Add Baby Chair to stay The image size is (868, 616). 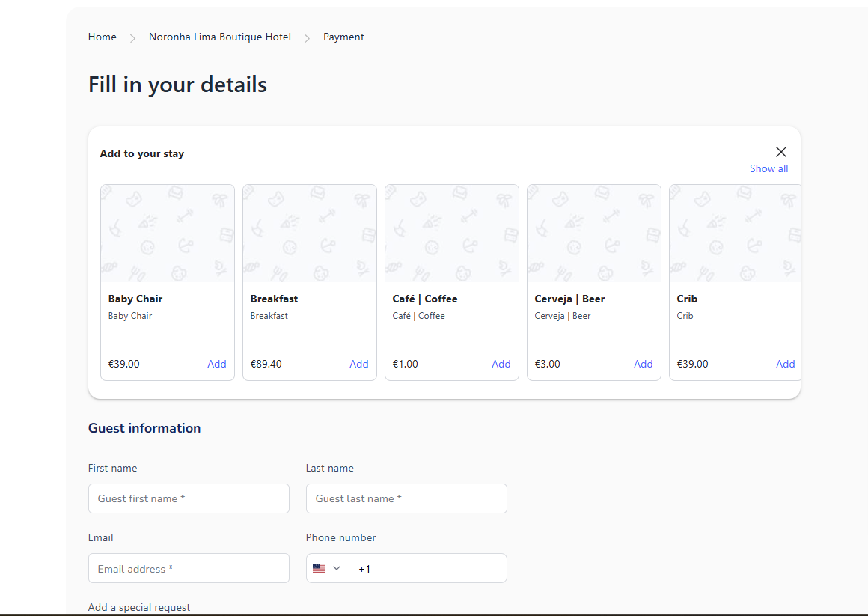point(216,364)
